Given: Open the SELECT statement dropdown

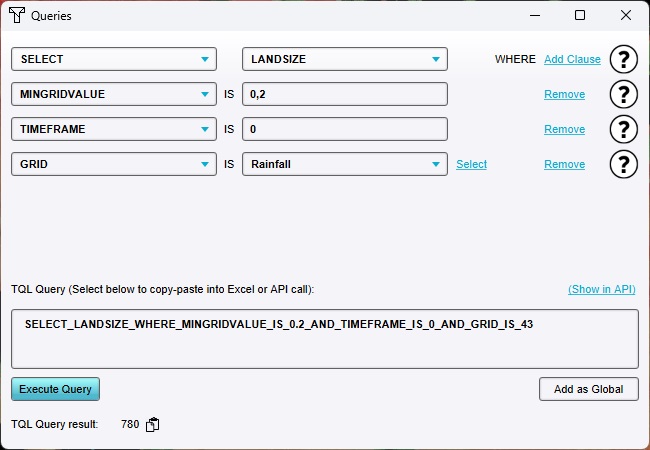Looking at the screenshot, I should [x=113, y=59].
